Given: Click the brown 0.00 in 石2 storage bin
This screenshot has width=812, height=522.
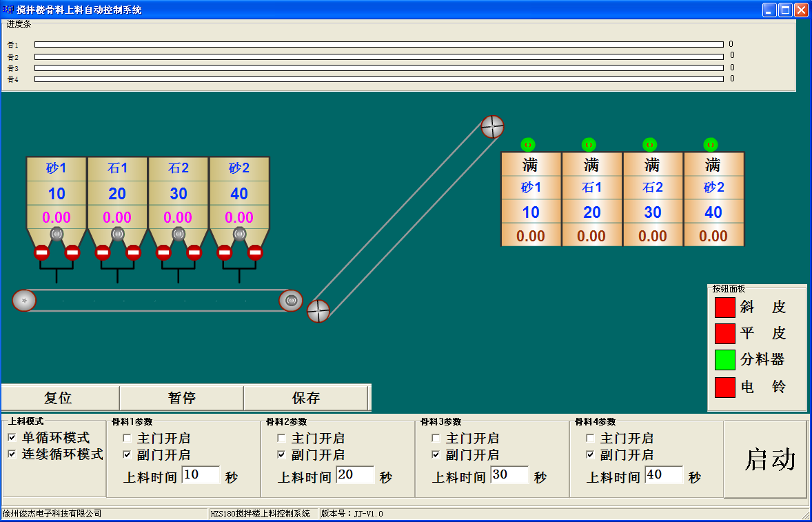Looking at the screenshot, I should coord(653,236).
